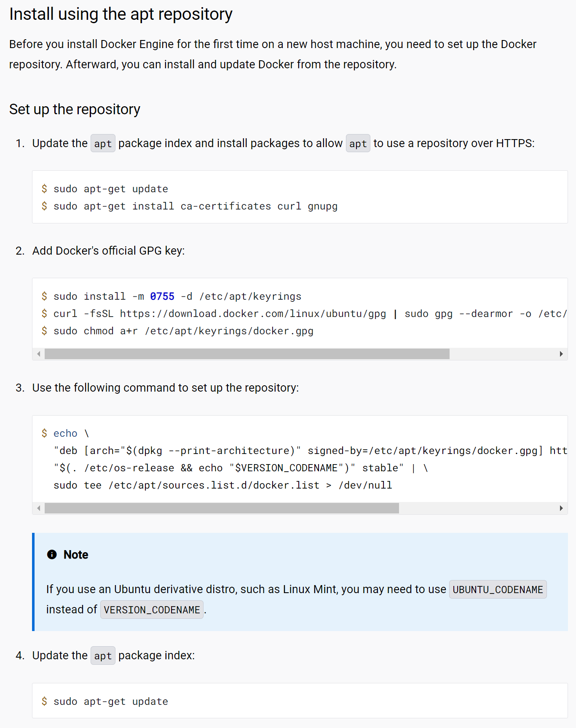576x728 pixels.
Task: Click the left arrow of echo code block scrollbar
Action: coord(39,508)
